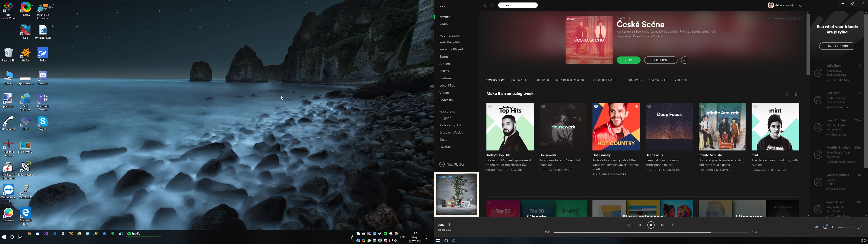Click the more options ellipsis icon on playlist

[685, 60]
